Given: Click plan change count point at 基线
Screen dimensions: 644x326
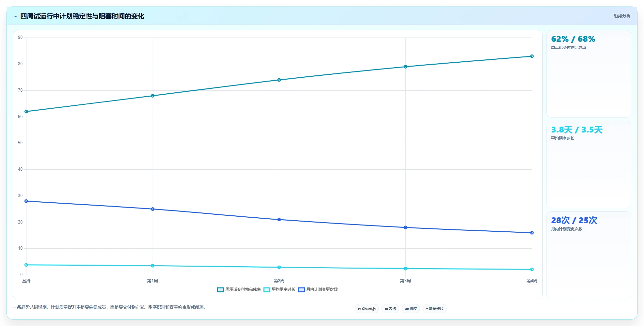Looking at the screenshot, I should 26,201.
